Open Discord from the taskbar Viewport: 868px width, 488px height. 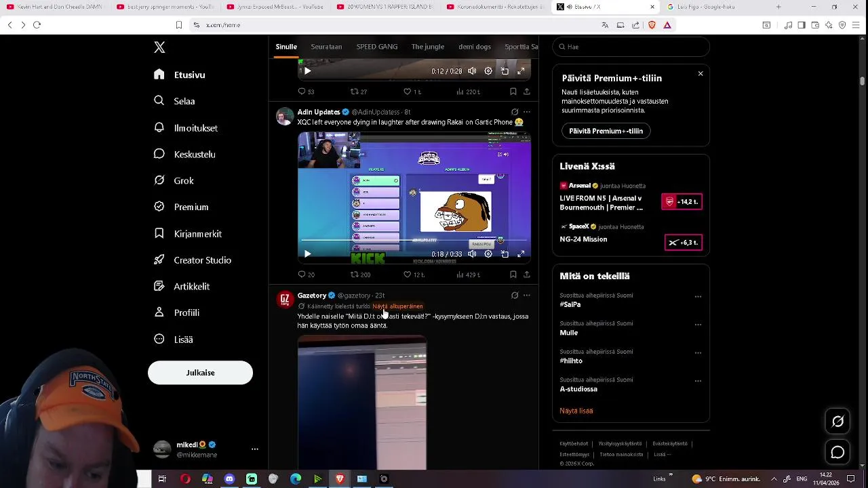(x=229, y=479)
